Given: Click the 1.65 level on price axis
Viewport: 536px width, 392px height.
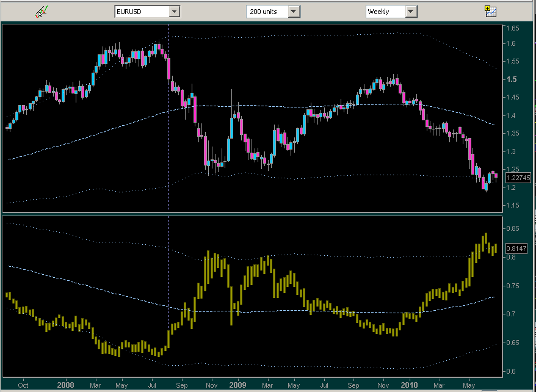Looking at the screenshot, I should (513, 28).
